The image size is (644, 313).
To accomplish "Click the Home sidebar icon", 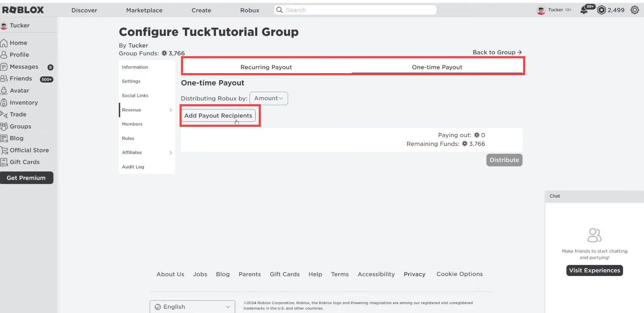I will click(4, 43).
